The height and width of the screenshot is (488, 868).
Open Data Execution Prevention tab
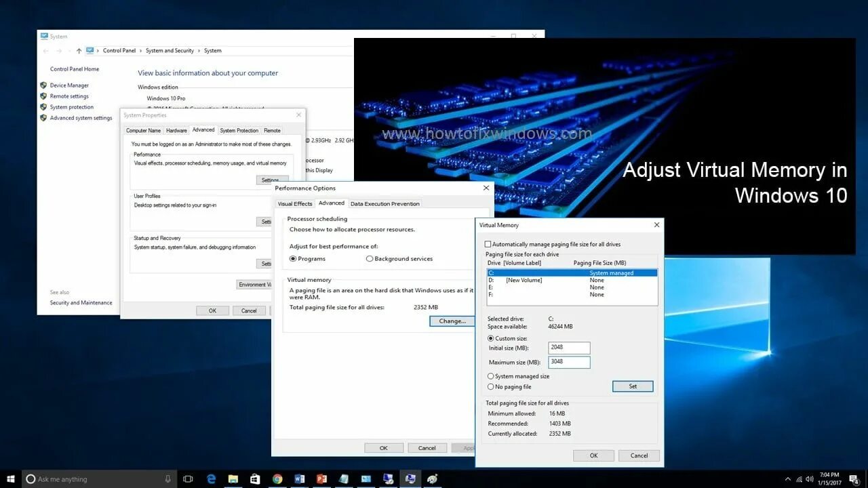click(385, 204)
